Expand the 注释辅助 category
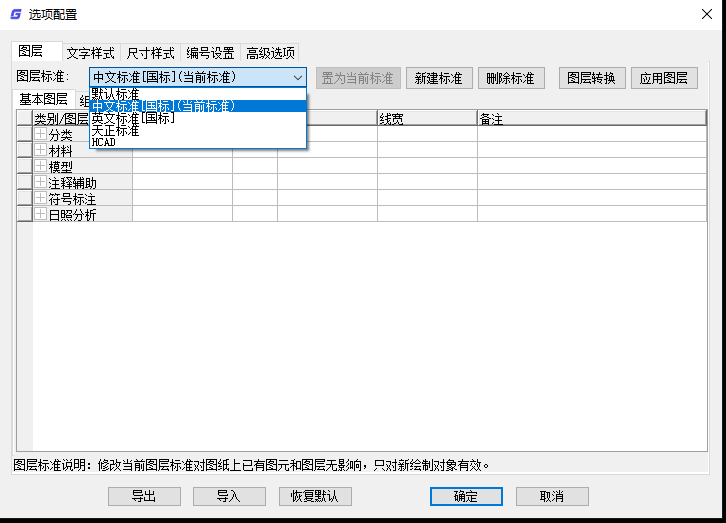 [41, 183]
